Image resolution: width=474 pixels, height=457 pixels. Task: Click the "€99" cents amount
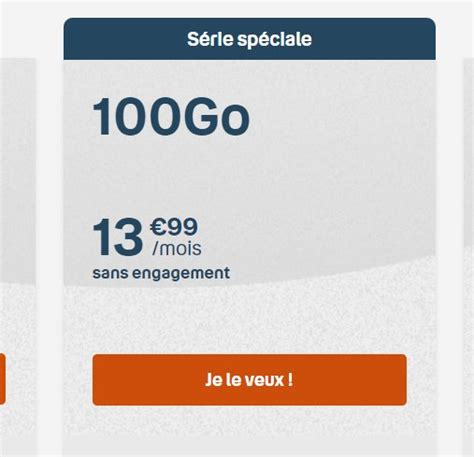click(x=173, y=226)
